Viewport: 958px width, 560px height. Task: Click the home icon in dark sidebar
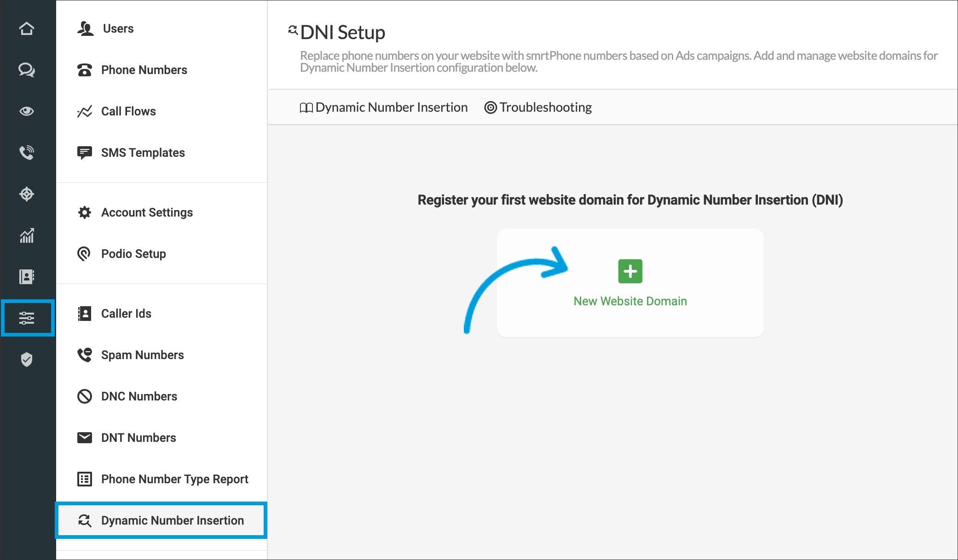[x=27, y=29]
